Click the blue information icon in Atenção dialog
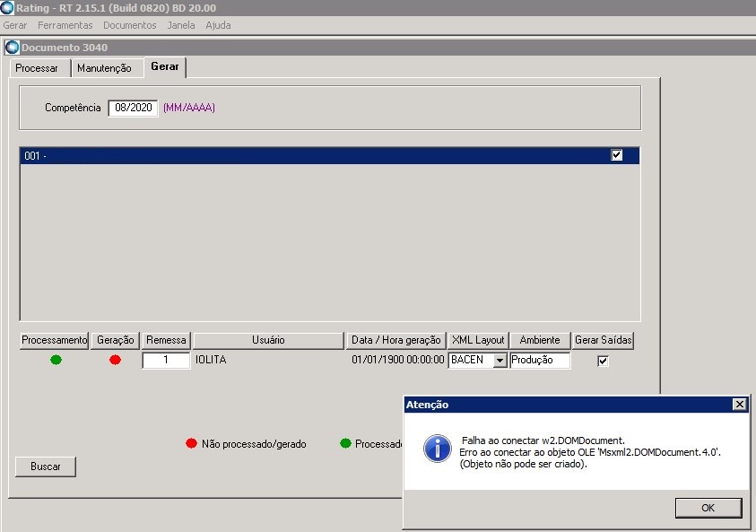The image size is (756, 532). [438, 449]
